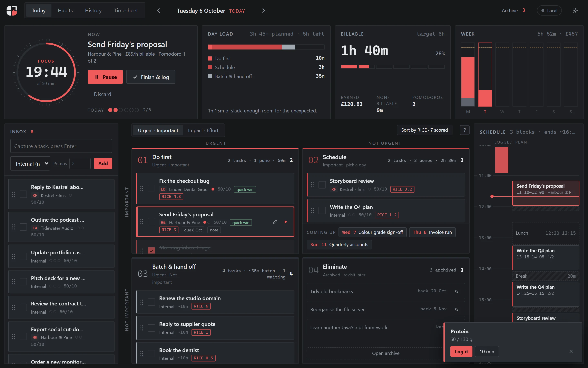Open the matrix help question mark
588x368 pixels.
pyautogui.click(x=464, y=130)
